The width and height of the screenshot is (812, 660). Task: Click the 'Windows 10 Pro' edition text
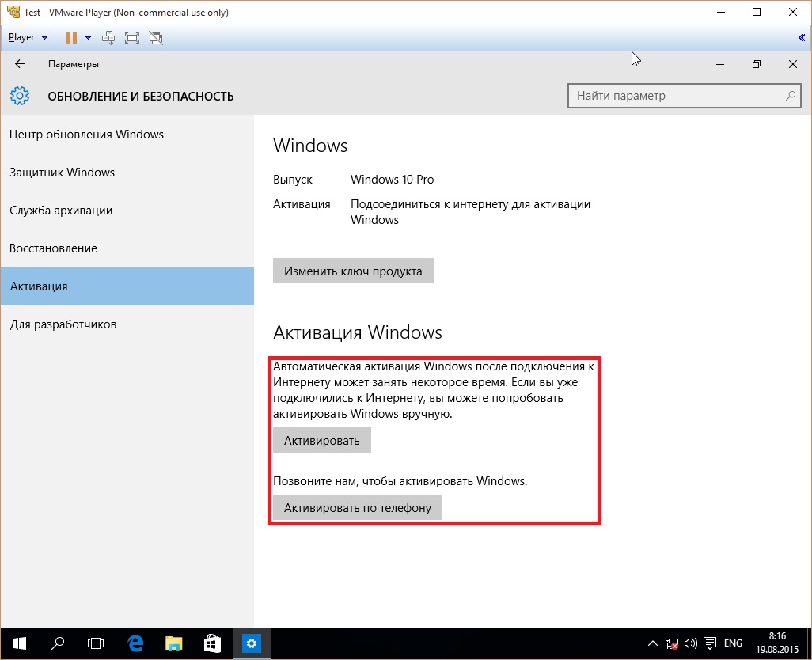pyautogui.click(x=392, y=180)
